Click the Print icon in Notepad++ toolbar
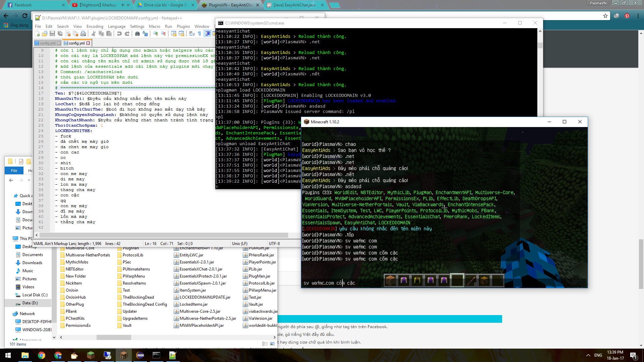Screen dimensions: 644x362 (83, 34)
